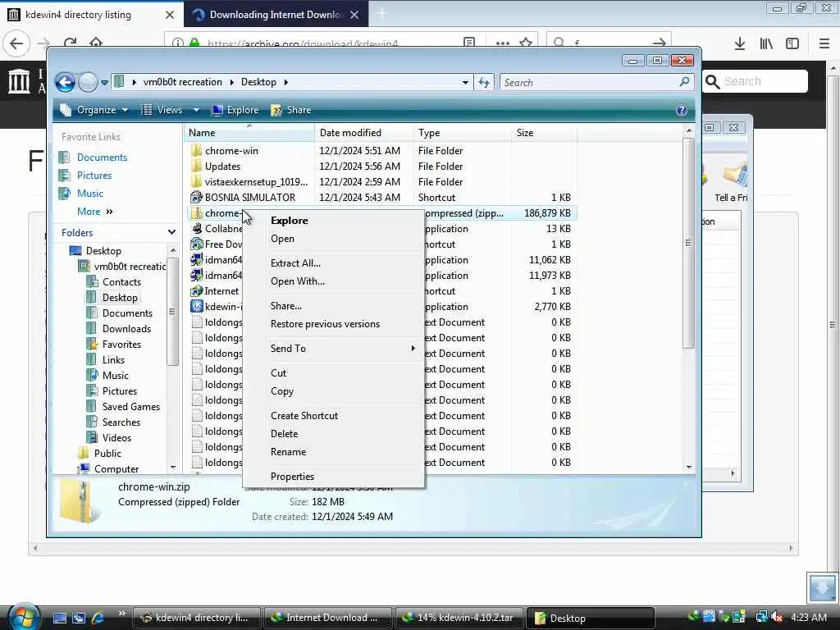Open the recent pages dropdown beside Forward

104,83
